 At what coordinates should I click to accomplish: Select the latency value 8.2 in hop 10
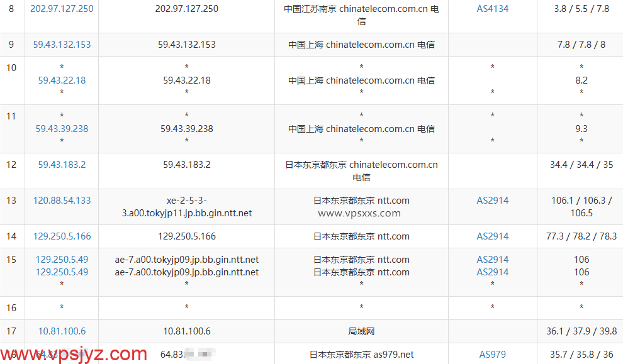(x=581, y=80)
